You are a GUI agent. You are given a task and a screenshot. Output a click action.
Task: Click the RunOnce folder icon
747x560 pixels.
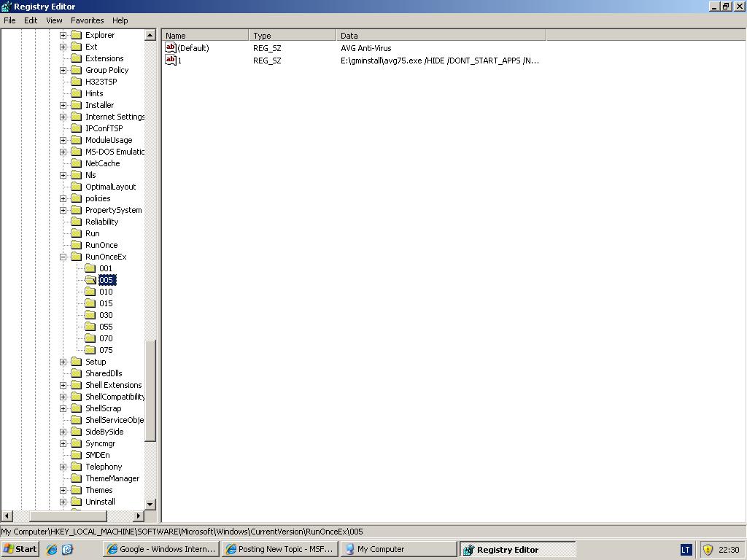[76, 245]
